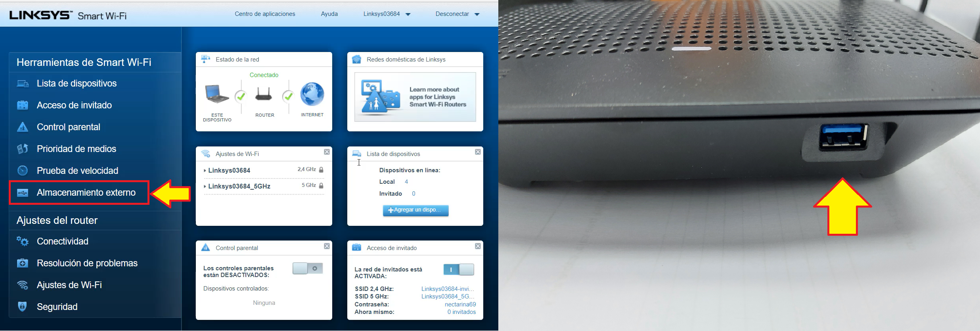Expand the Linksys03684 2,4 GHz network entry
This screenshot has width=980, height=331.
pyautogui.click(x=229, y=170)
